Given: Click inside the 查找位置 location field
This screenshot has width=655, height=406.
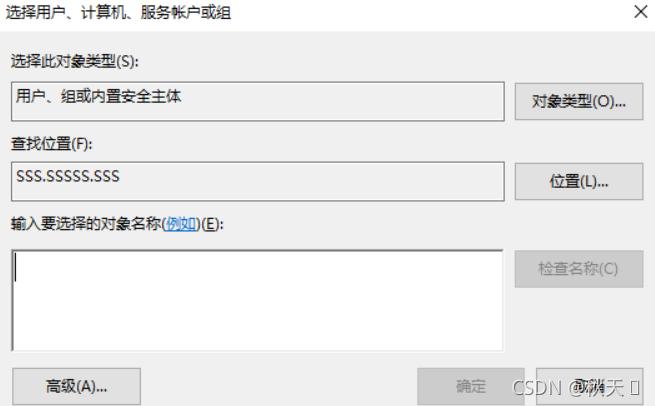Looking at the screenshot, I should (x=258, y=182).
